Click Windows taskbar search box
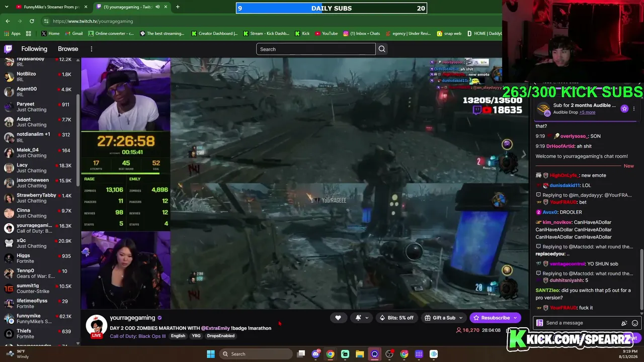The image size is (644, 362). (256, 354)
